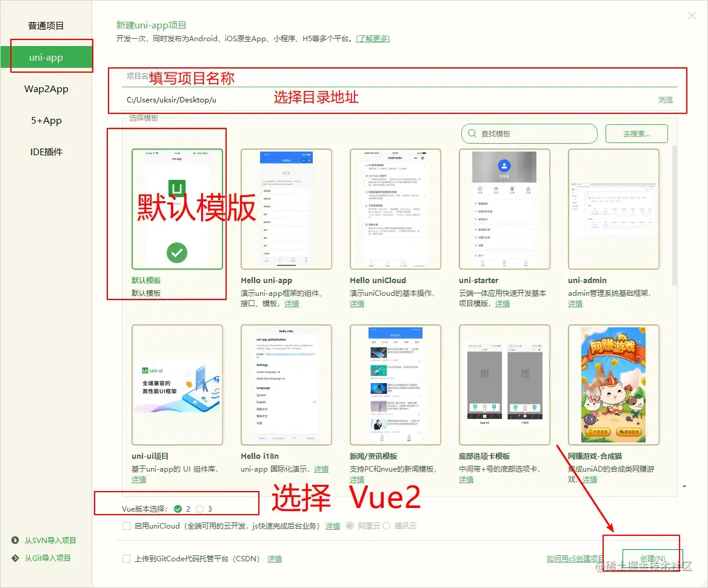Choose the 底部选项卡模板 template
708x588 pixels.
(x=504, y=385)
